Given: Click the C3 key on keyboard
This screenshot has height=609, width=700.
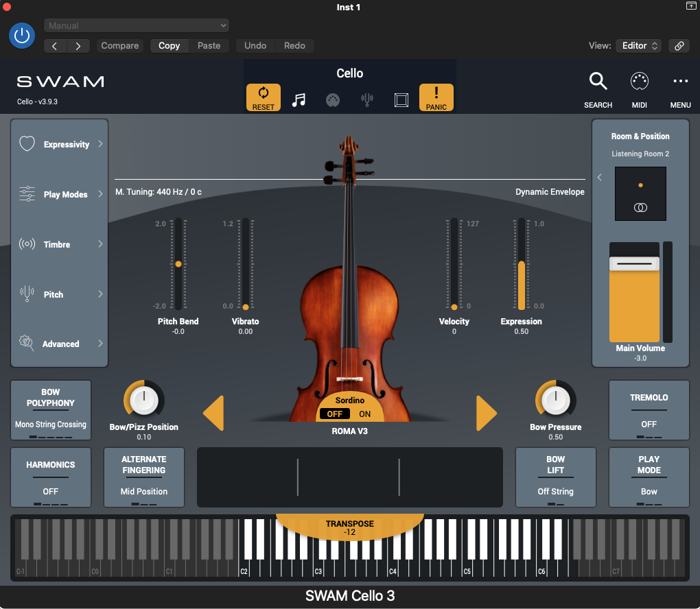Looking at the screenshot, I should [318, 569].
